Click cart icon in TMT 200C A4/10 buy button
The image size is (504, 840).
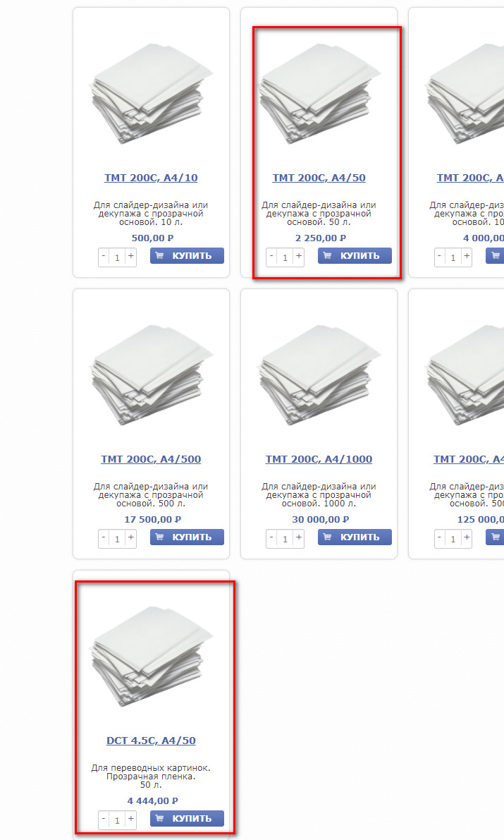159,255
